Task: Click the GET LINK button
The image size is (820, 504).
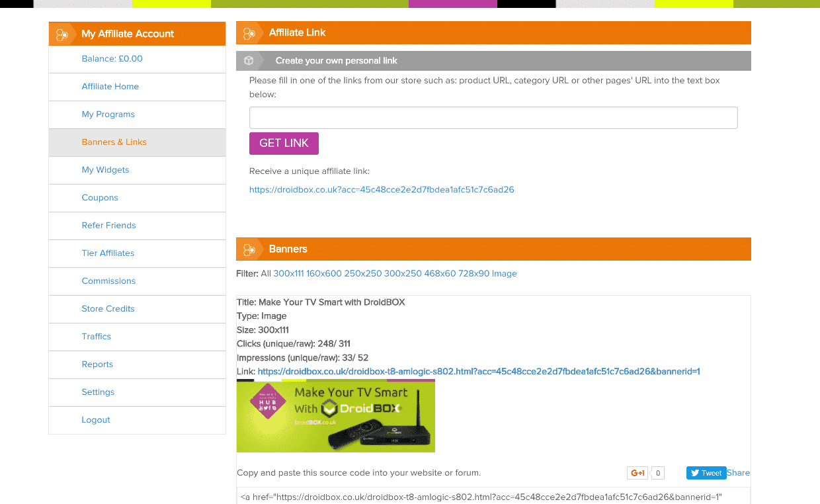Action: click(284, 144)
